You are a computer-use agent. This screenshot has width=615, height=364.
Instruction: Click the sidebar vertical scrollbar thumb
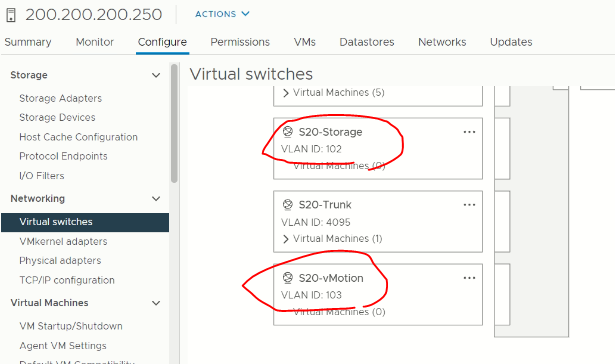click(174, 124)
